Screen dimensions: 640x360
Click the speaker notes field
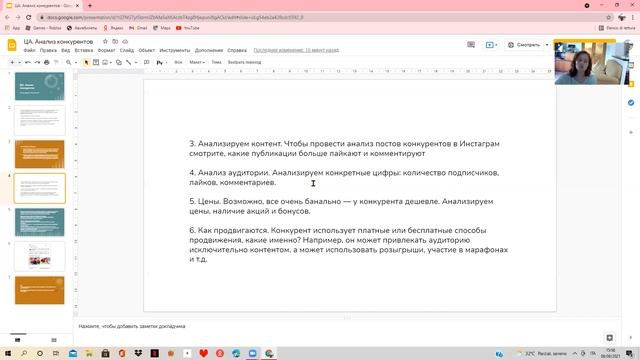[x=347, y=327]
